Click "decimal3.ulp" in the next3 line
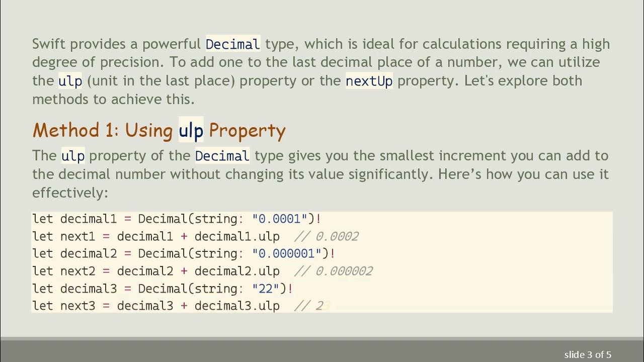644x362 pixels. pos(237,306)
